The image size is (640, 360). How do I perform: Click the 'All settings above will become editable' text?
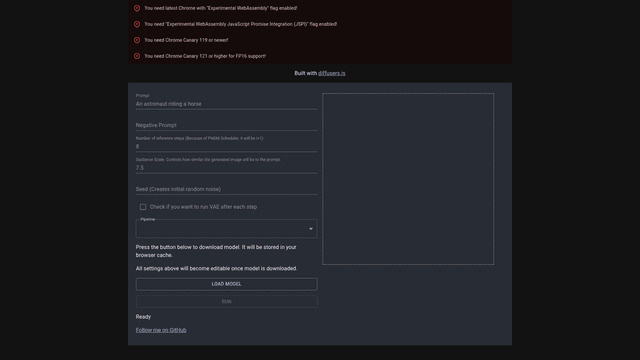(x=216, y=269)
